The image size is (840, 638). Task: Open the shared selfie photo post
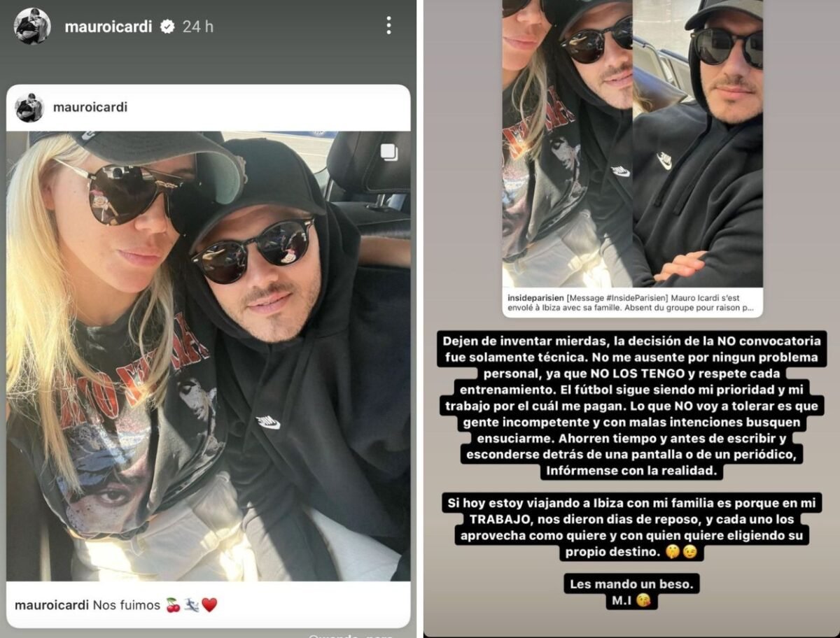(209, 355)
